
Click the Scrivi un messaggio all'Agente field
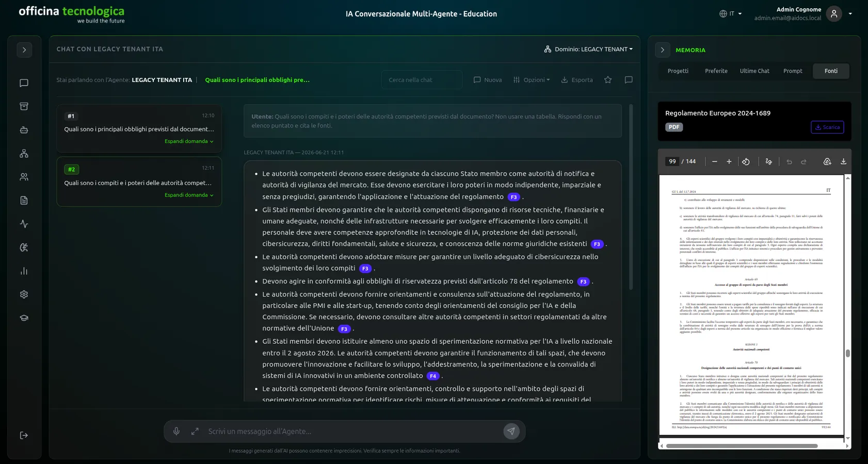pyautogui.click(x=351, y=432)
